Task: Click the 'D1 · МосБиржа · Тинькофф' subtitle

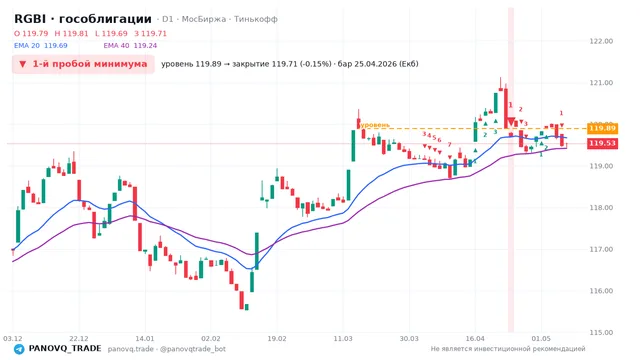Action: [220, 19]
